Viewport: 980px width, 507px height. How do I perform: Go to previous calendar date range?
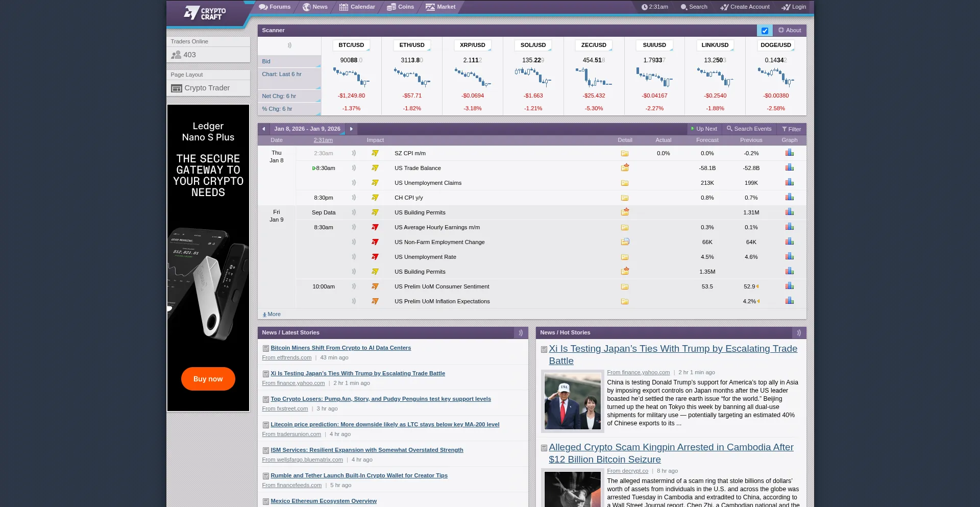[x=263, y=129]
